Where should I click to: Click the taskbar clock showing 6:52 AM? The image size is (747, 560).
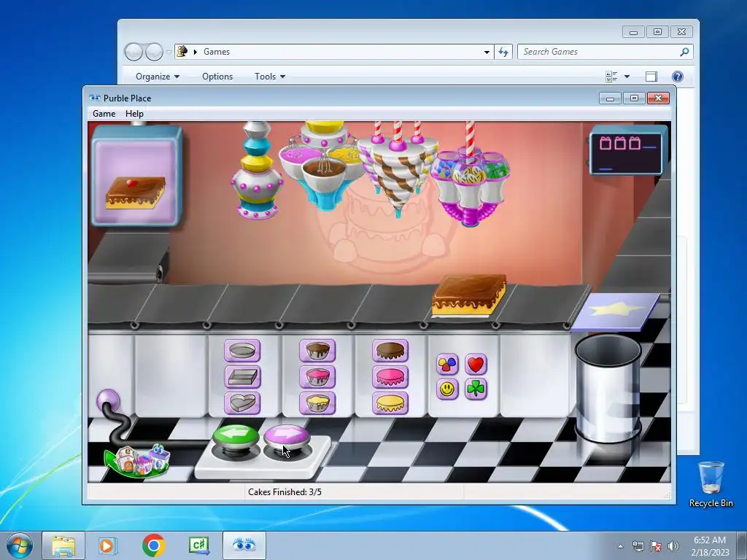pyautogui.click(x=710, y=545)
